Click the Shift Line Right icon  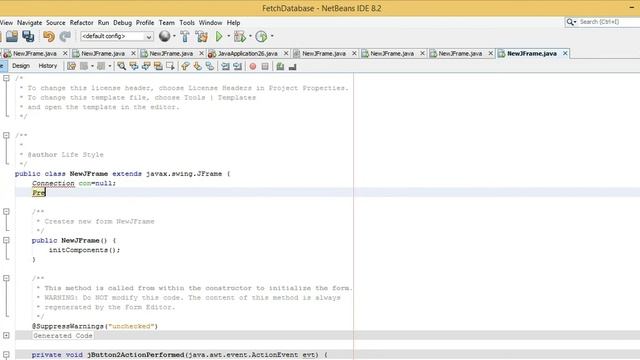(x=238, y=66)
